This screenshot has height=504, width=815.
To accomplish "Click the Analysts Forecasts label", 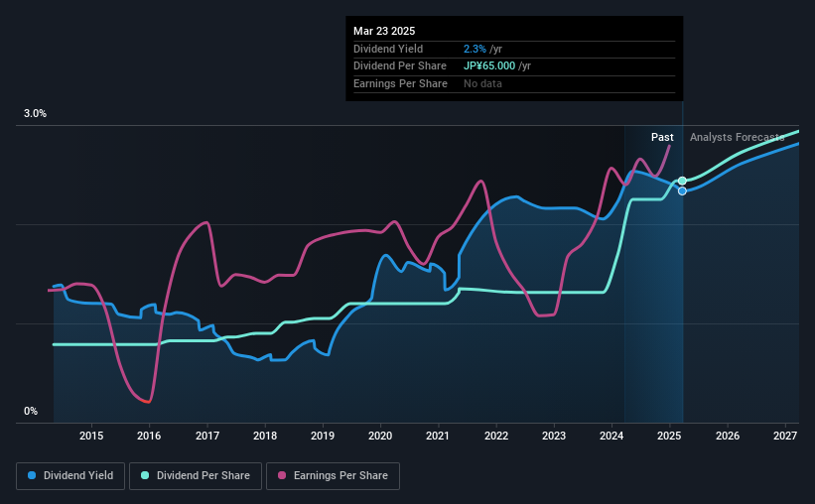I will click(737, 137).
